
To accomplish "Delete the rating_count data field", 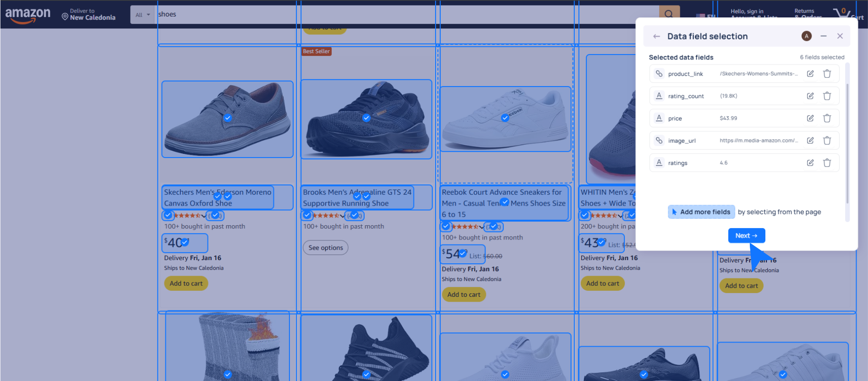I will point(827,96).
